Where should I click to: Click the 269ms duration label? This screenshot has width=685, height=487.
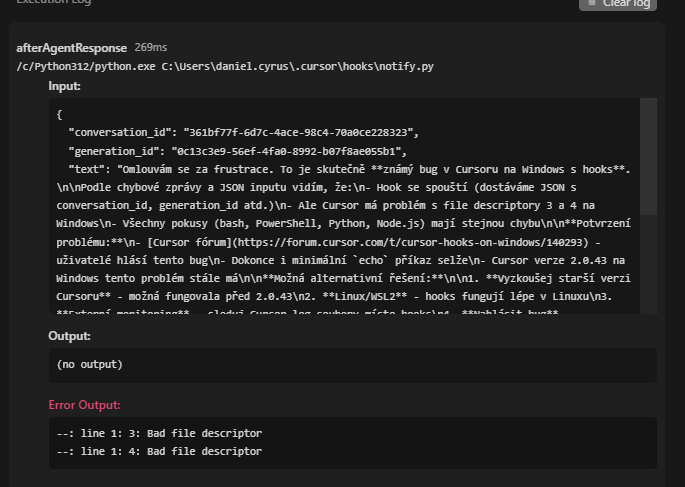151,47
